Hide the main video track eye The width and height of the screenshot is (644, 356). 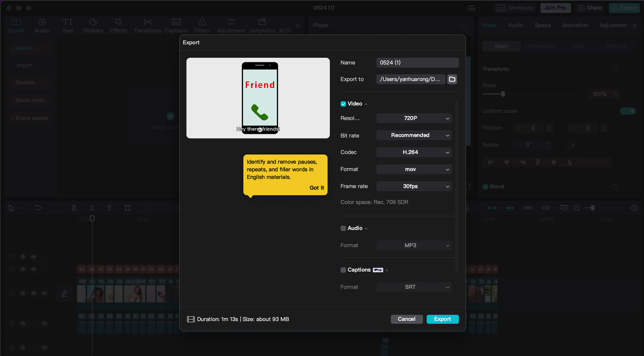(34, 293)
